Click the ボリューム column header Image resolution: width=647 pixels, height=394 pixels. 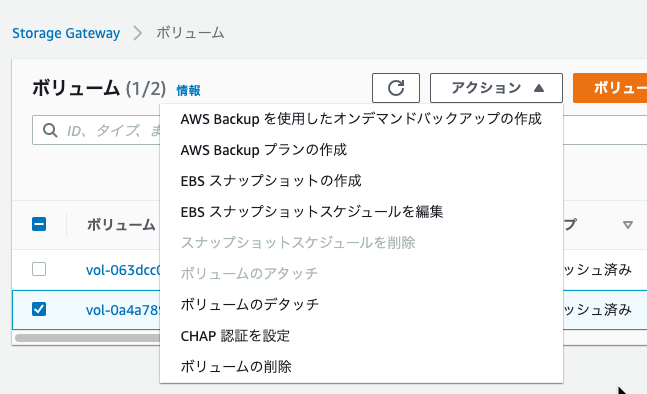(121, 225)
